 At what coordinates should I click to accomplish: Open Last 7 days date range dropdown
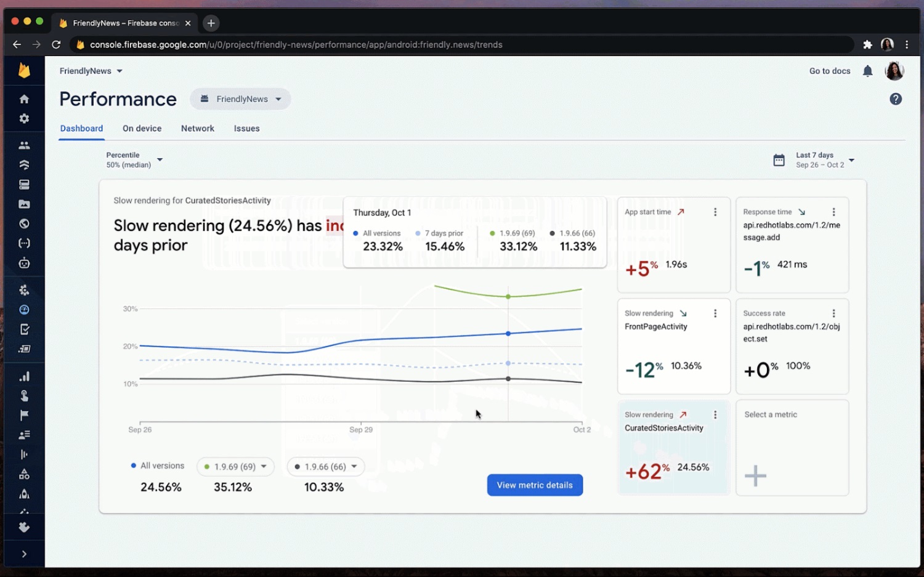click(825, 160)
